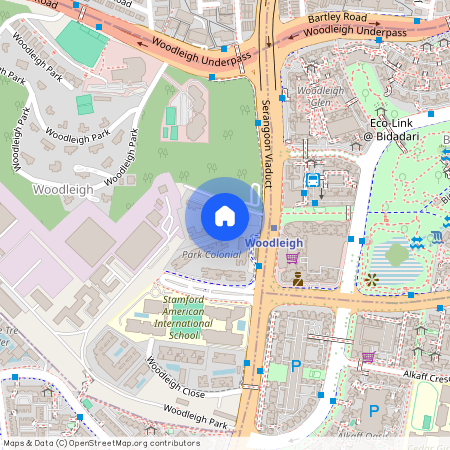The image size is (450, 450).
Task: Select the Eco-Link @ Bidadari label
Action: pos(392,130)
